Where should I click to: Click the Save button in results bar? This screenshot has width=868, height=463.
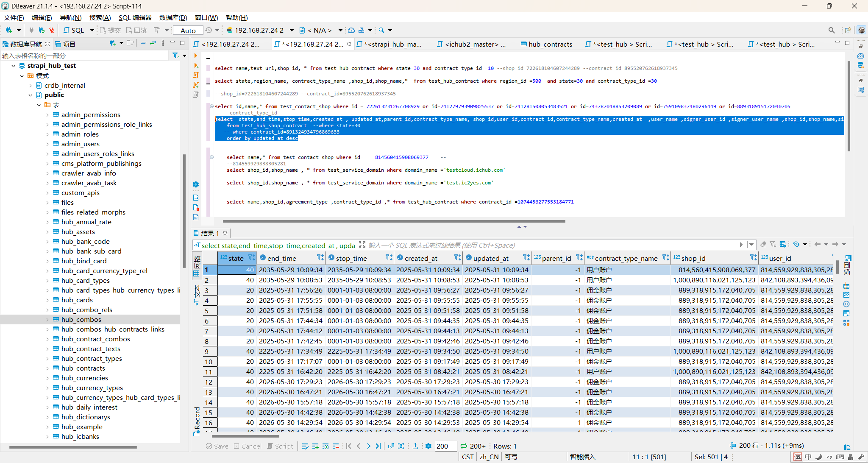(x=217, y=446)
